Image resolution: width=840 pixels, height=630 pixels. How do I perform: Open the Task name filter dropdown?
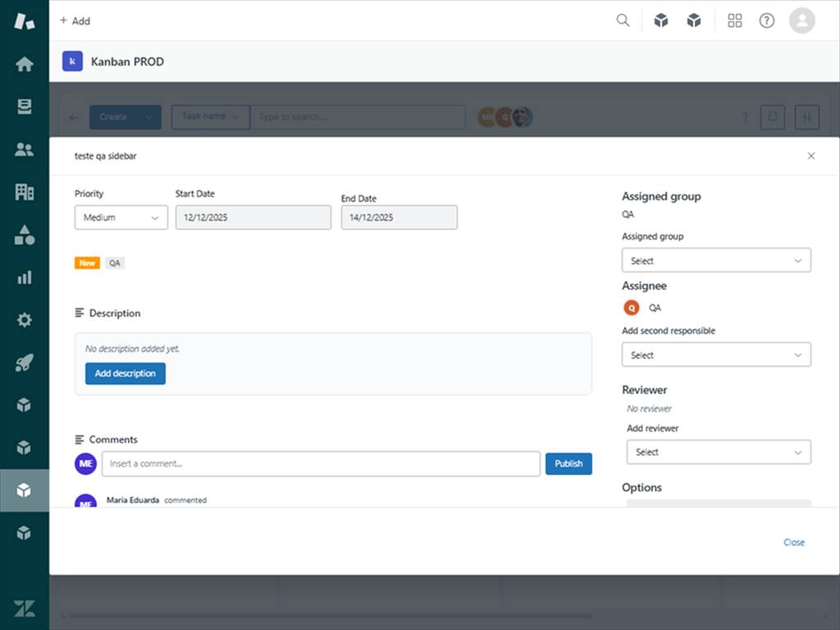pos(210,116)
